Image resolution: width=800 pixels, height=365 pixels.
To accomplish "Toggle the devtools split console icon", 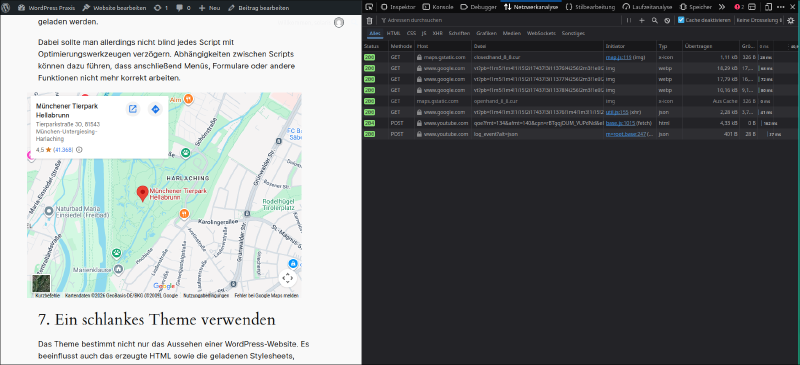I will pyautogui.click(x=752, y=7).
